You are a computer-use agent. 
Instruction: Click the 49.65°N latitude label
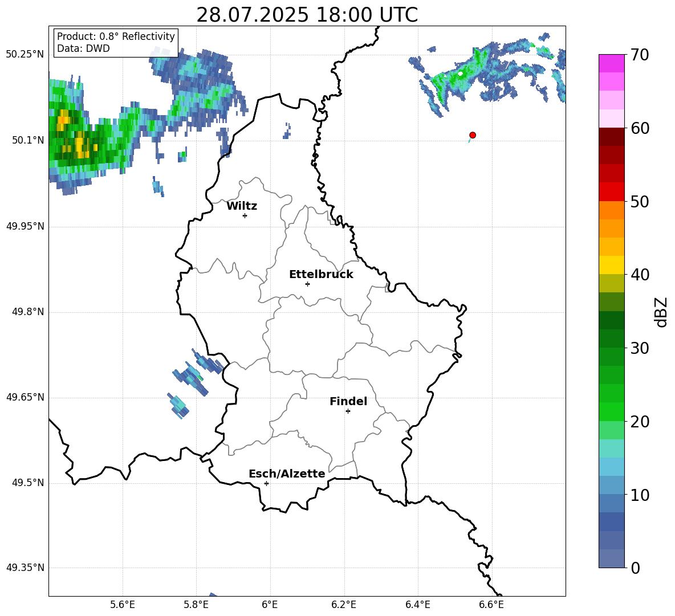click(25, 397)
